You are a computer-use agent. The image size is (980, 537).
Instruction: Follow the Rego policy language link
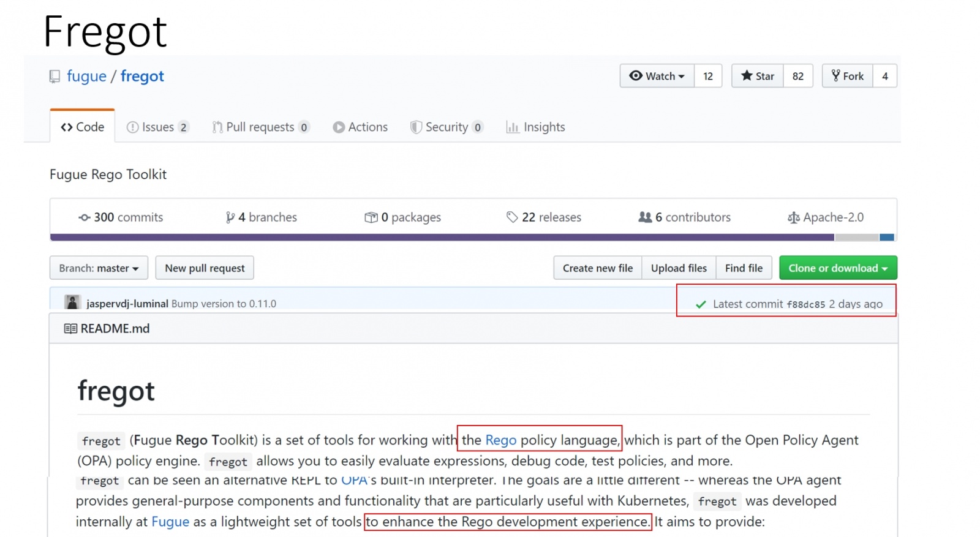(501, 440)
